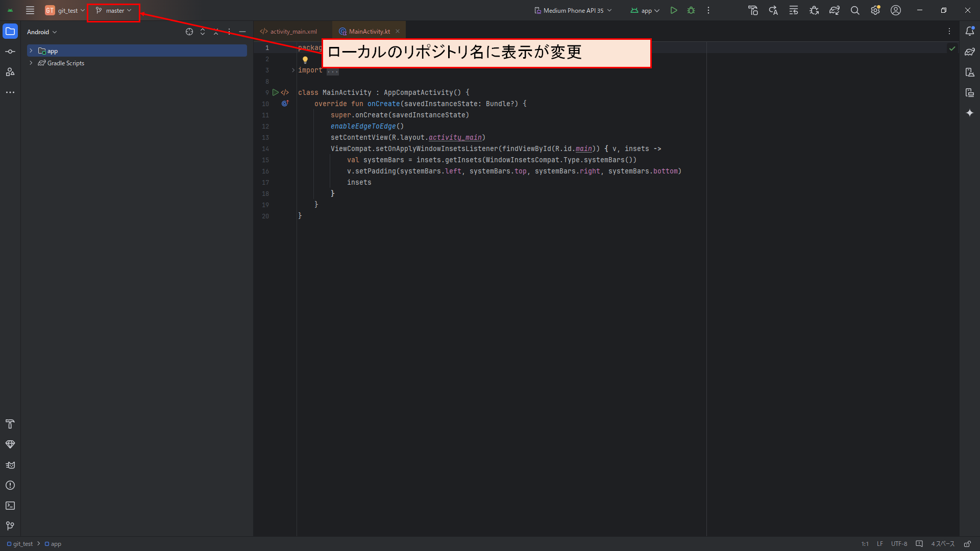Switch Project view mode via Android dropdown

[x=42, y=32]
